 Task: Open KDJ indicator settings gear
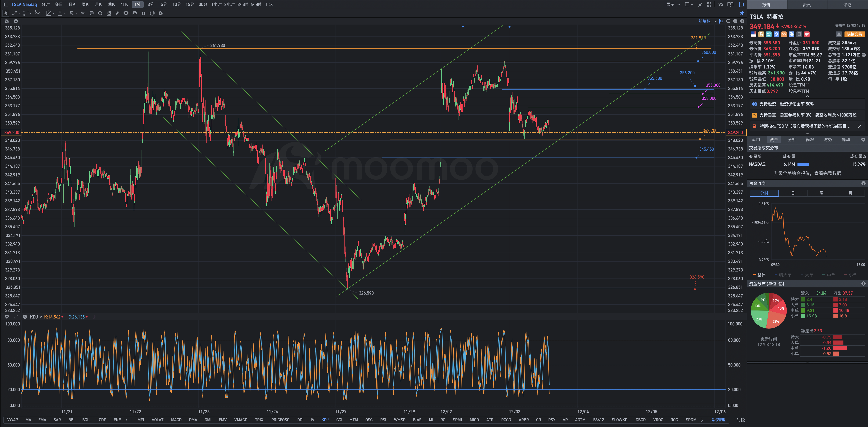7,317
